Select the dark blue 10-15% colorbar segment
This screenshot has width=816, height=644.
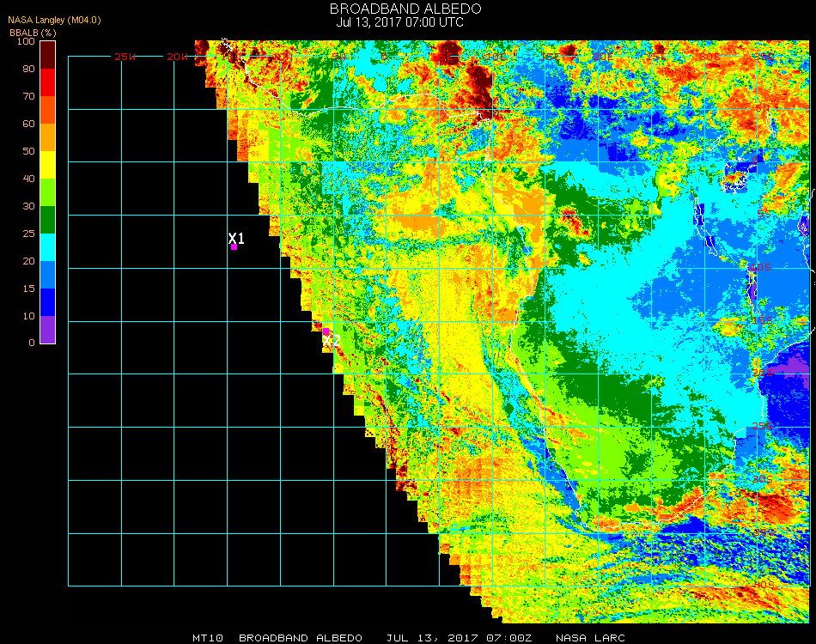pos(48,302)
